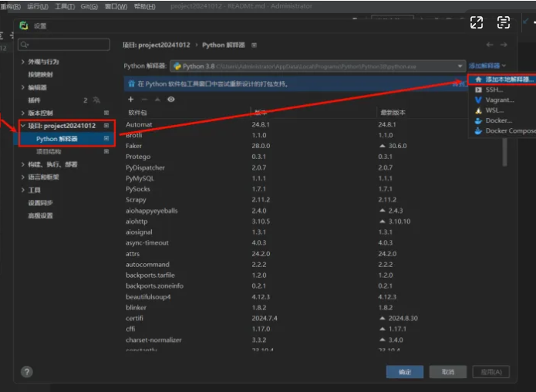Toggle show early releases eye icon

tap(171, 100)
